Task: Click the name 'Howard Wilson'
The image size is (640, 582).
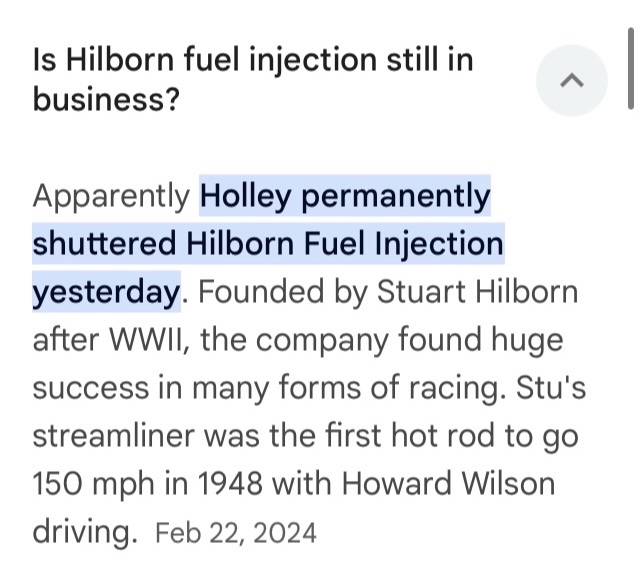Action: [448, 483]
